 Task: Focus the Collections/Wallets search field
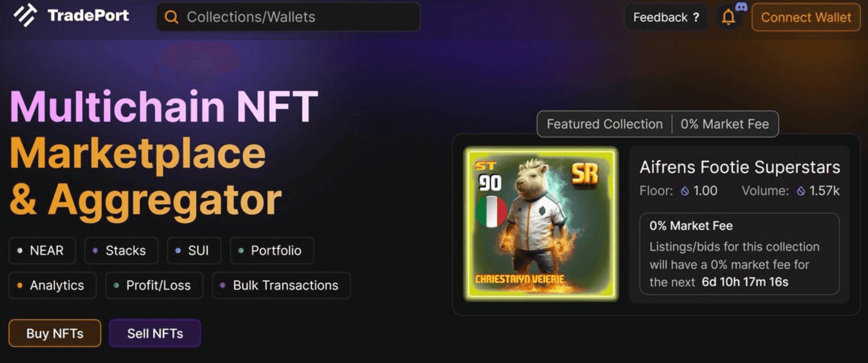289,17
